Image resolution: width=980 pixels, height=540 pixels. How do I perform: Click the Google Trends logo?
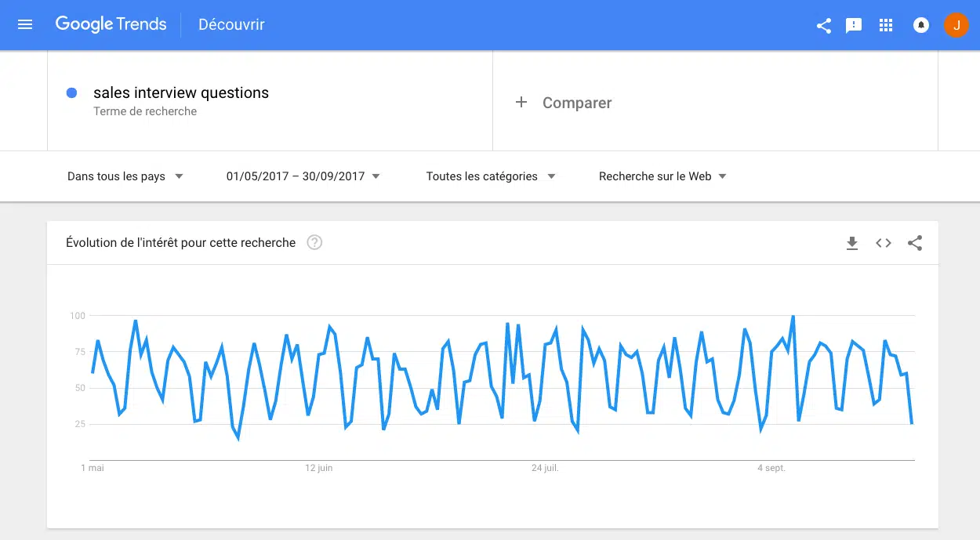[x=111, y=24]
